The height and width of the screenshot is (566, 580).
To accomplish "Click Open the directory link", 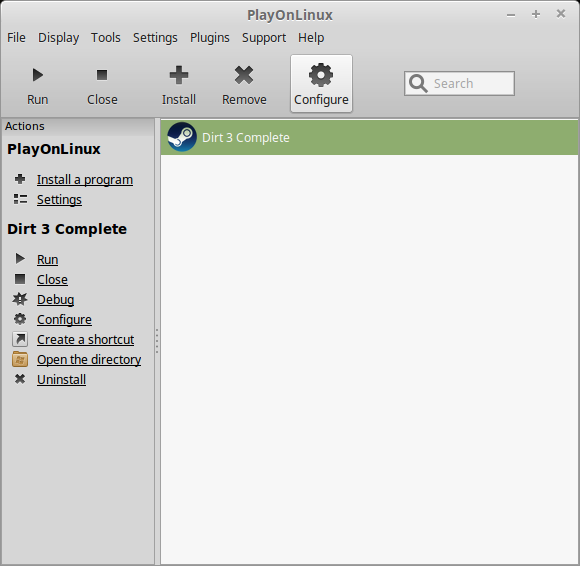I will coord(89,360).
